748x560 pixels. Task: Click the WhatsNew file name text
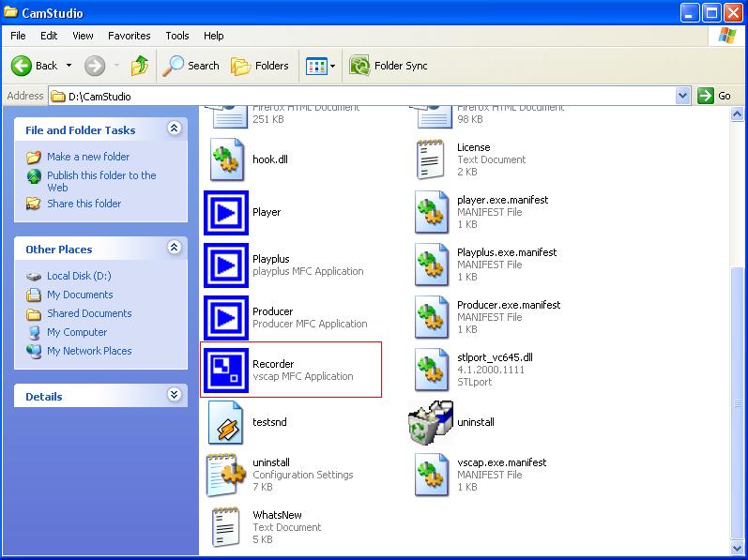coord(277,515)
